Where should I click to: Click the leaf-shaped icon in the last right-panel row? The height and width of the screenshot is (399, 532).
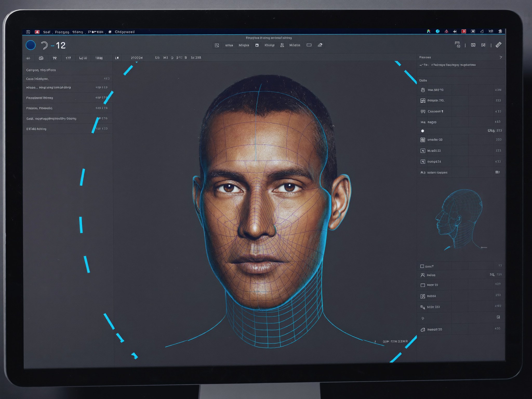point(423,330)
